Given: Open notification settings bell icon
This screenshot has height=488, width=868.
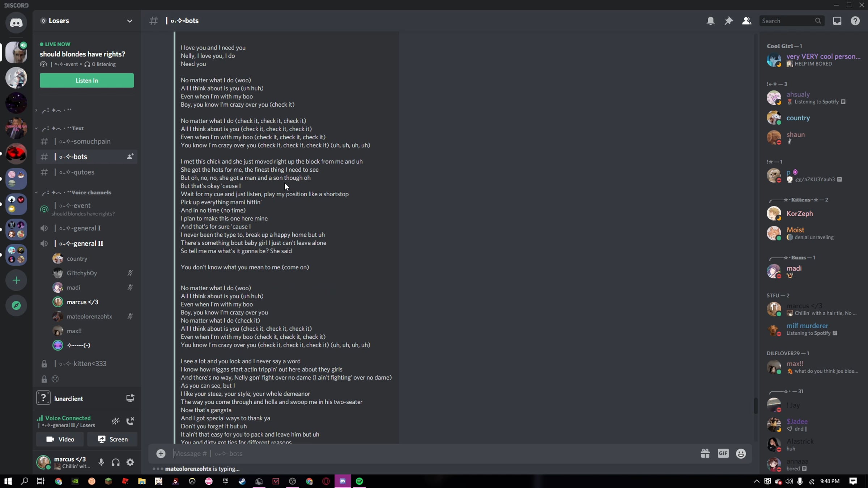Looking at the screenshot, I should [x=710, y=21].
